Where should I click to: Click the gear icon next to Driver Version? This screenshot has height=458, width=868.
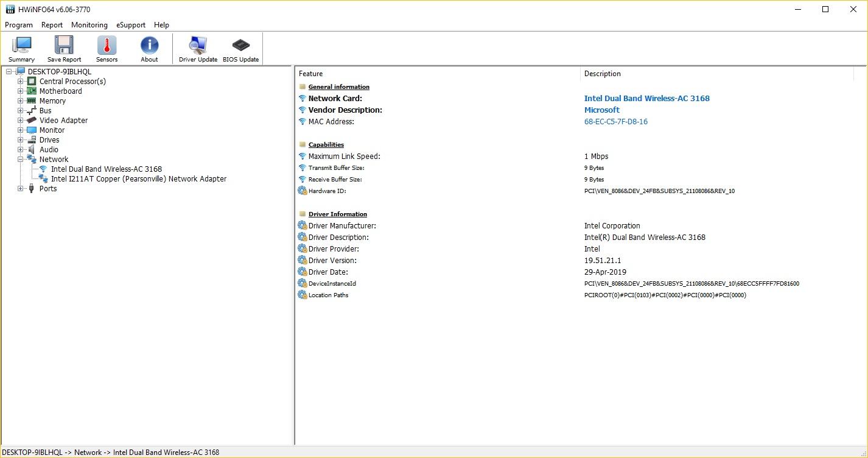pyautogui.click(x=303, y=260)
